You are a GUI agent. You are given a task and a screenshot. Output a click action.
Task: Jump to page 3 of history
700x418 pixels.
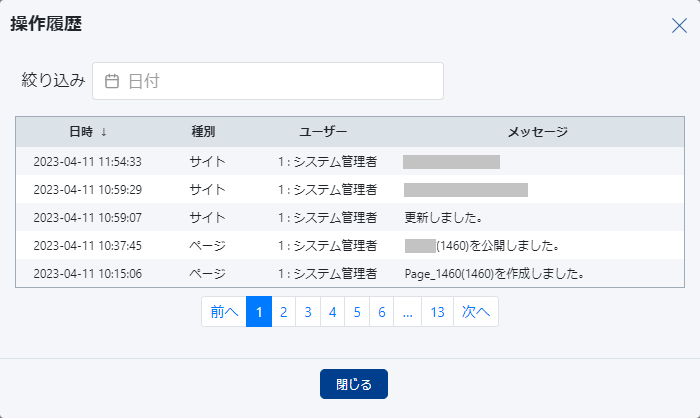[x=308, y=312]
